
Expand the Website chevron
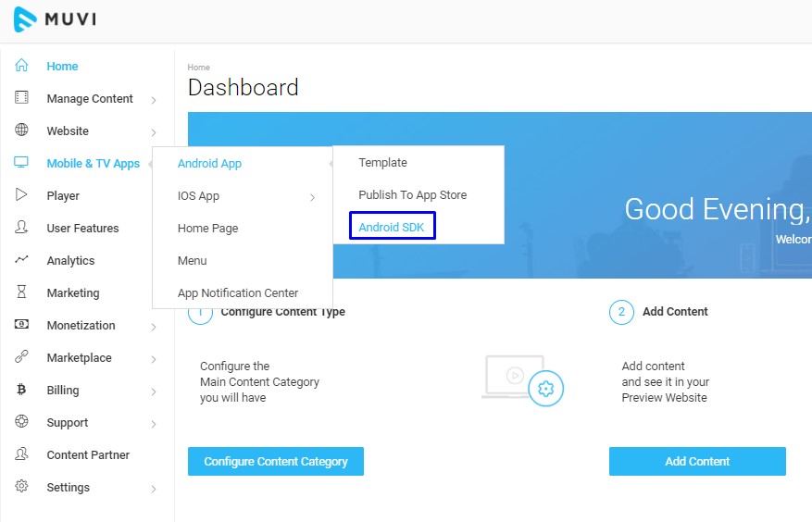click(154, 132)
